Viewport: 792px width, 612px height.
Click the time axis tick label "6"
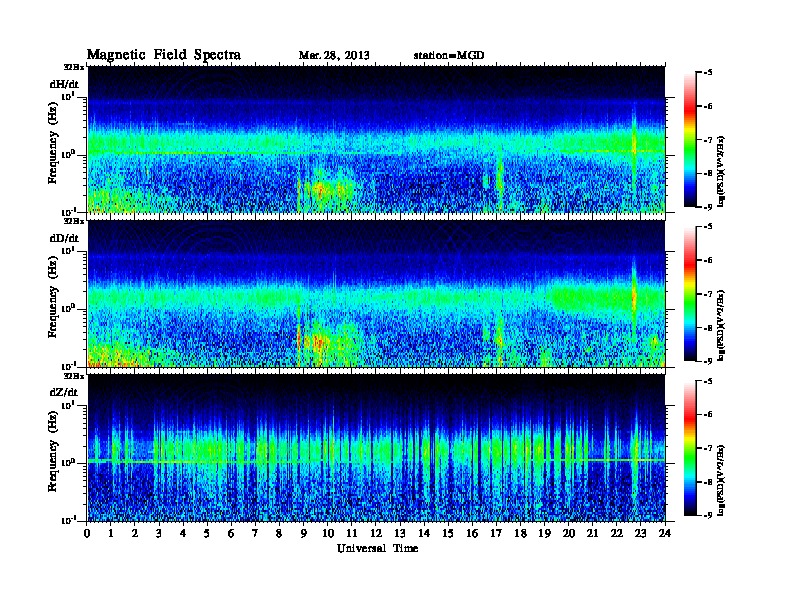pos(232,534)
